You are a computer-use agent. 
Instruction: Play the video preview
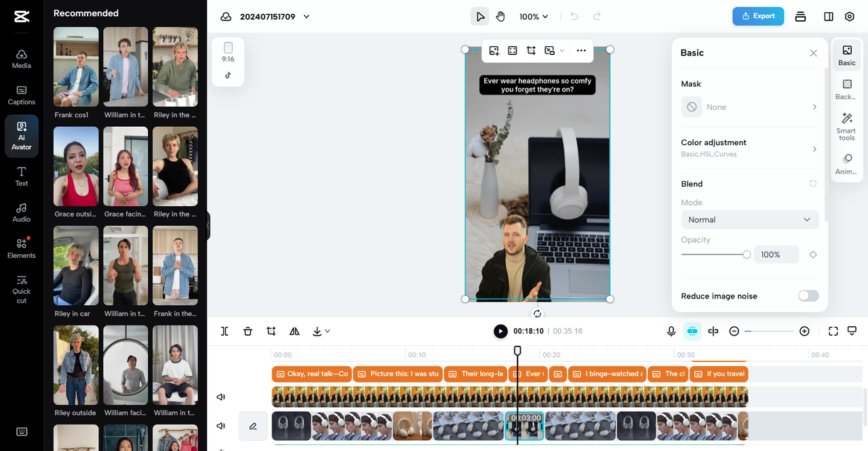click(x=500, y=331)
